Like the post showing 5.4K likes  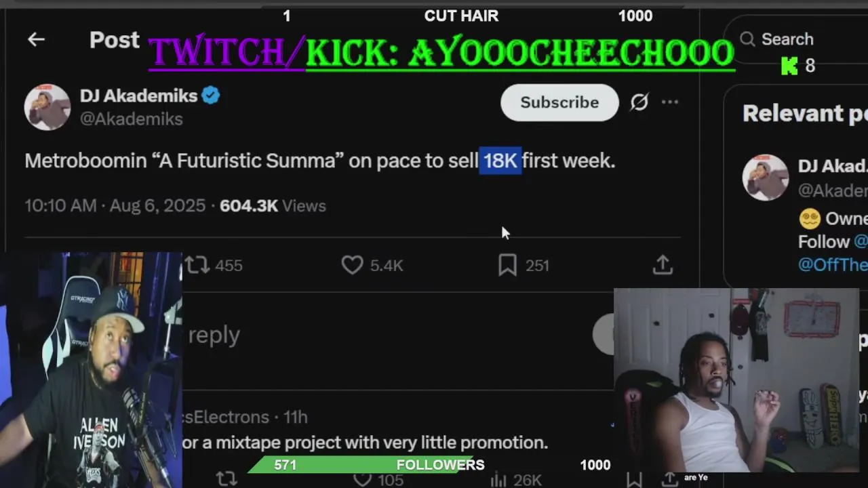(352, 265)
